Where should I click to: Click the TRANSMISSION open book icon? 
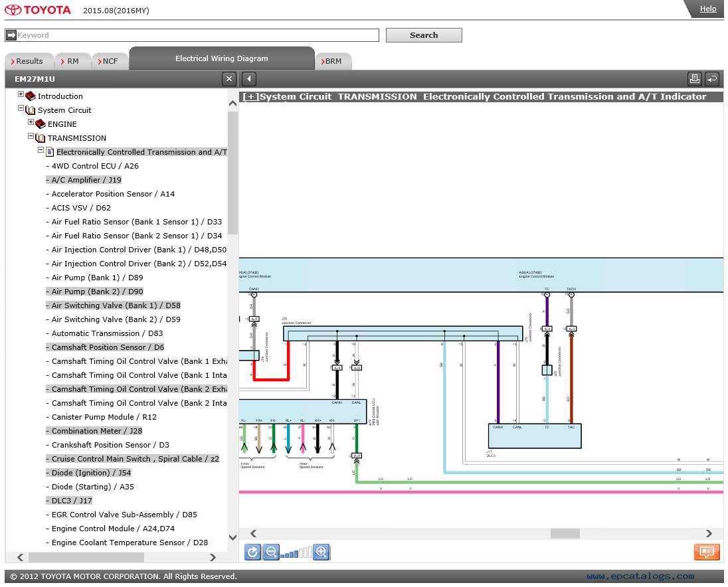point(41,138)
